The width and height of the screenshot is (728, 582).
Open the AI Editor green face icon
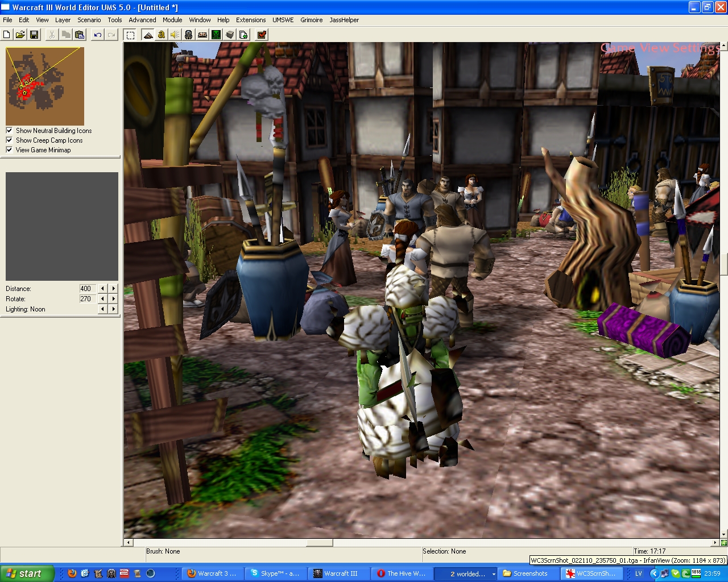tap(216, 35)
